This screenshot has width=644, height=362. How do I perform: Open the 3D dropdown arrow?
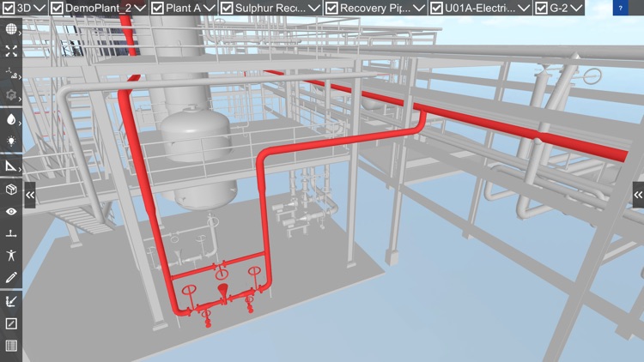(x=39, y=8)
